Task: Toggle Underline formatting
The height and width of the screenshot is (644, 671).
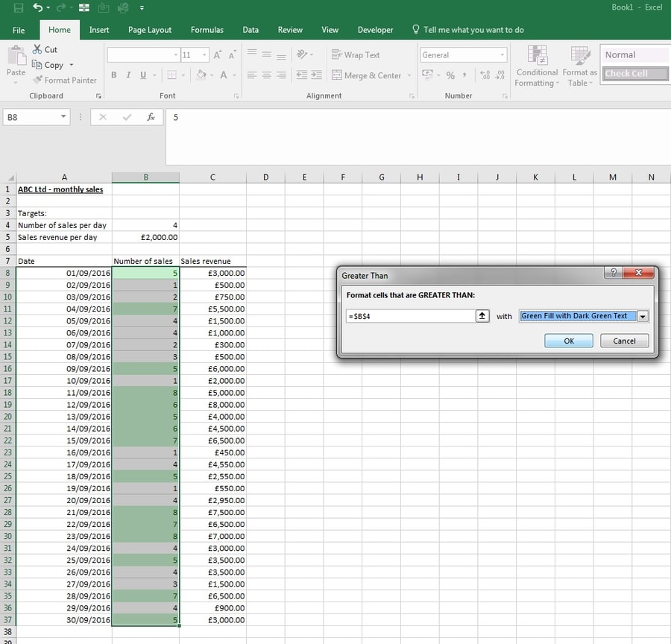Action: (143, 75)
